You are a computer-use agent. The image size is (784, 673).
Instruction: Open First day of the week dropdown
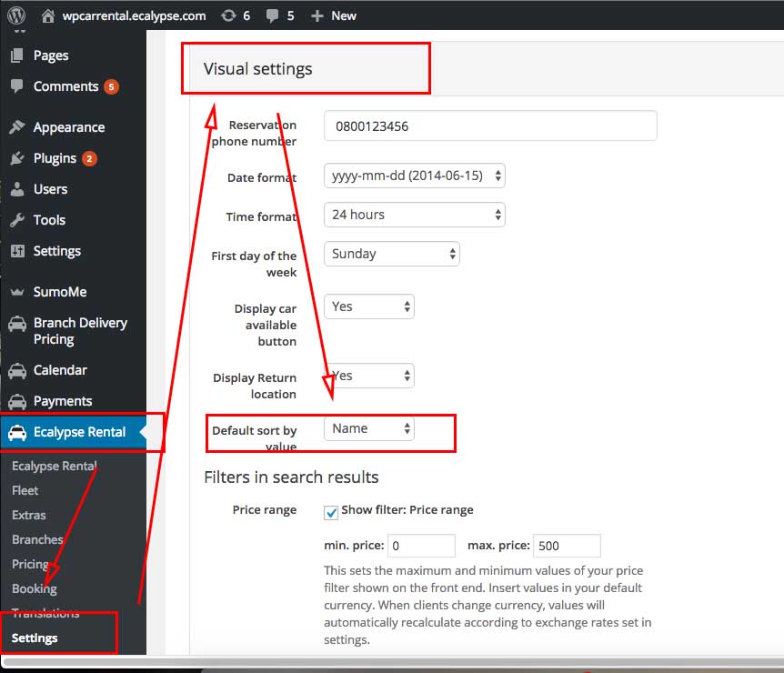click(391, 254)
